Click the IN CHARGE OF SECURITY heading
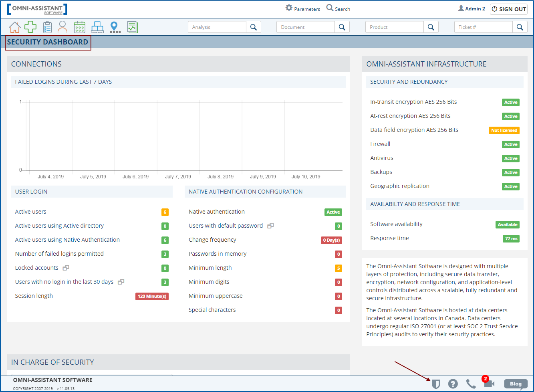534x392 pixels. [x=52, y=362]
